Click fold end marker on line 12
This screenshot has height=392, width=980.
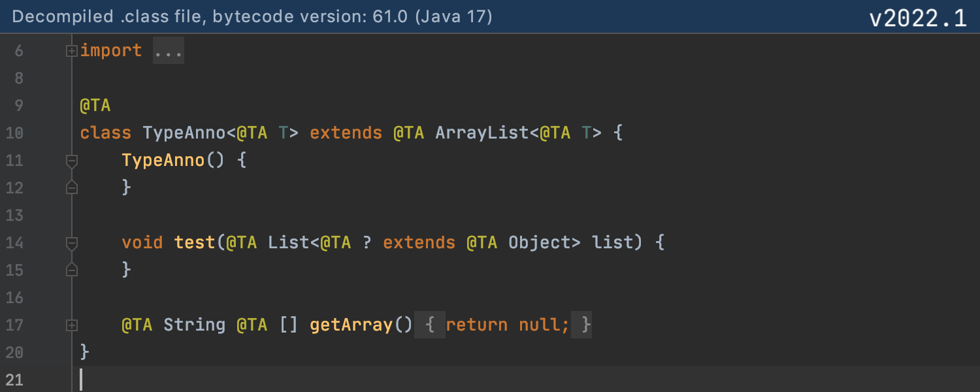click(x=72, y=188)
